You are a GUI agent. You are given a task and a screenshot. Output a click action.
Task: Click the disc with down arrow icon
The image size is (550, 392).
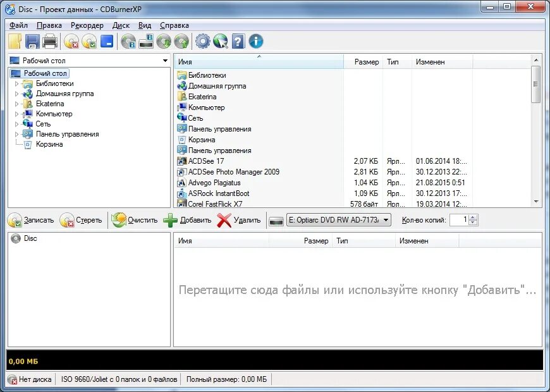tap(164, 41)
